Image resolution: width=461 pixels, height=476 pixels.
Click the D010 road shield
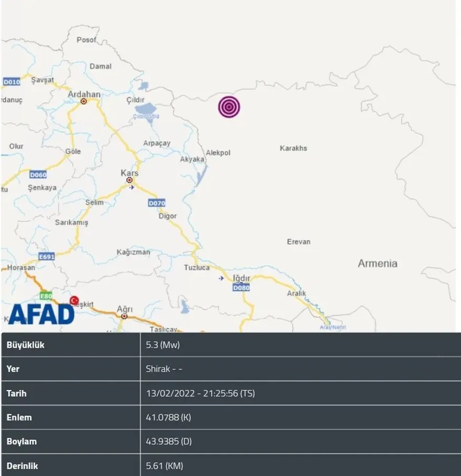(12, 82)
